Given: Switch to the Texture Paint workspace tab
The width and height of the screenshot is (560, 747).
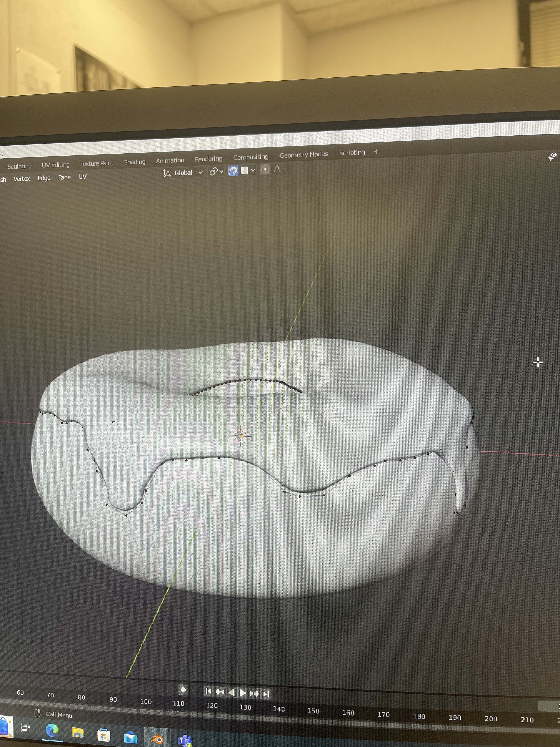Looking at the screenshot, I should 96,163.
